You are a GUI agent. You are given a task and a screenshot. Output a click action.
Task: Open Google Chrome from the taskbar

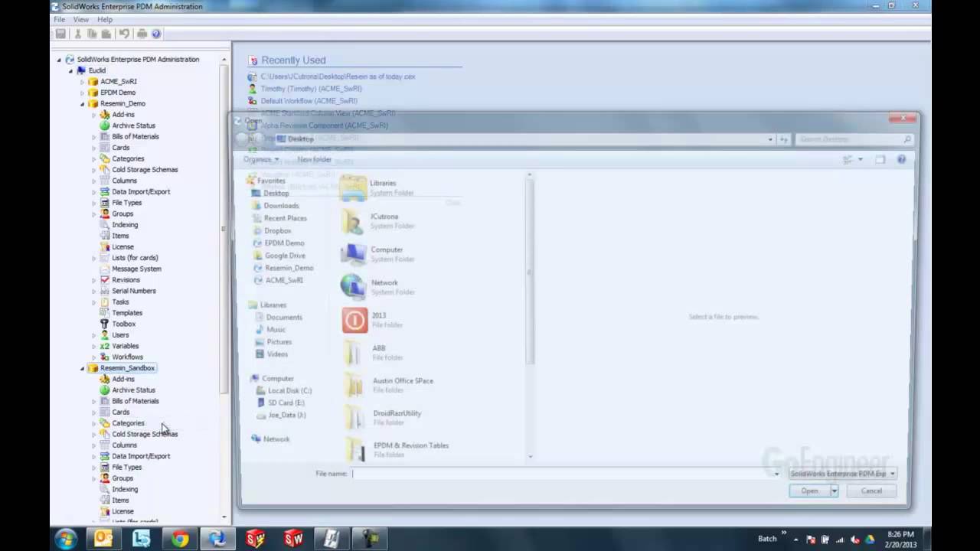180,539
